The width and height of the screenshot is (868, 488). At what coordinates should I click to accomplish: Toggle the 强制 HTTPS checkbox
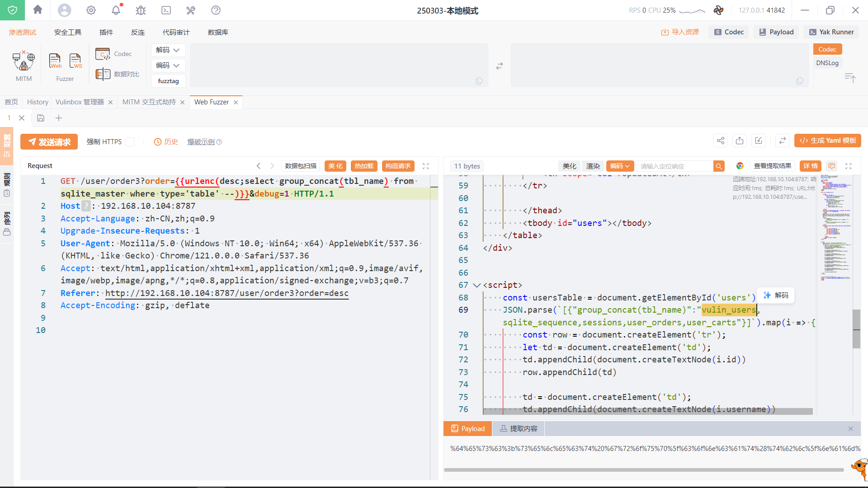[x=130, y=142]
